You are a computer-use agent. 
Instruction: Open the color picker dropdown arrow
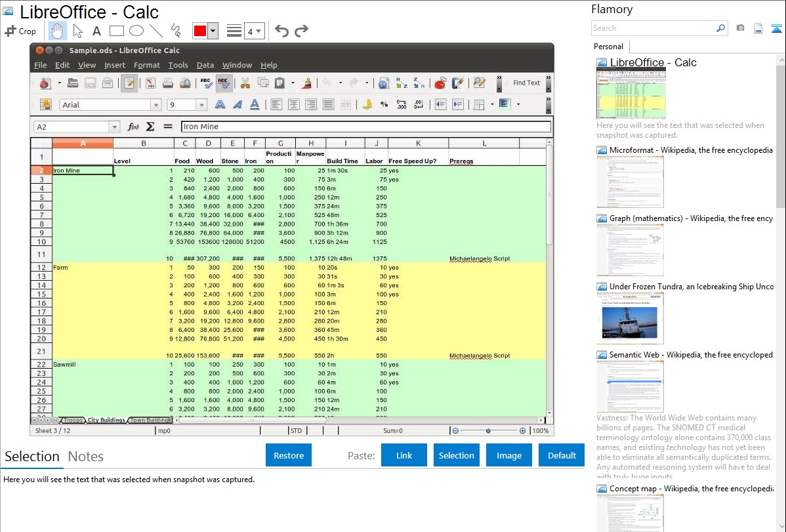(x=213, y=31)
